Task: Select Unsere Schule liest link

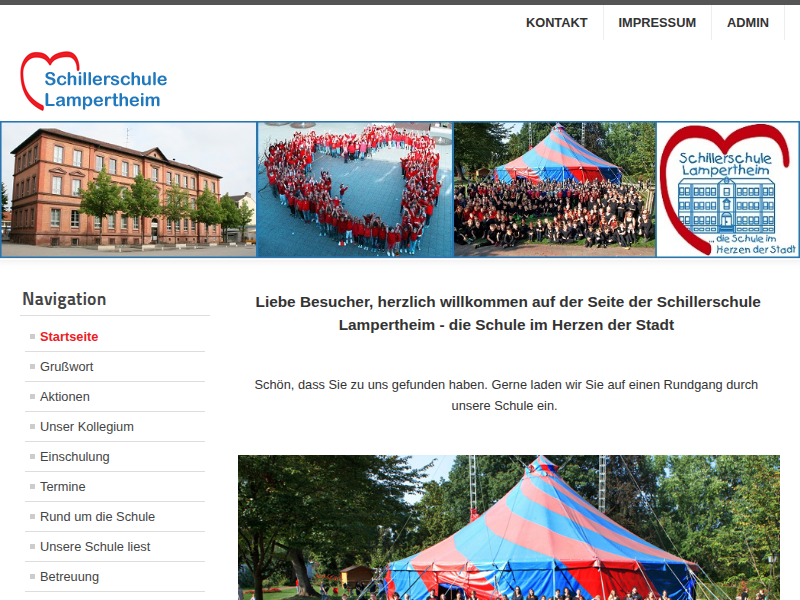Action: 95,547
